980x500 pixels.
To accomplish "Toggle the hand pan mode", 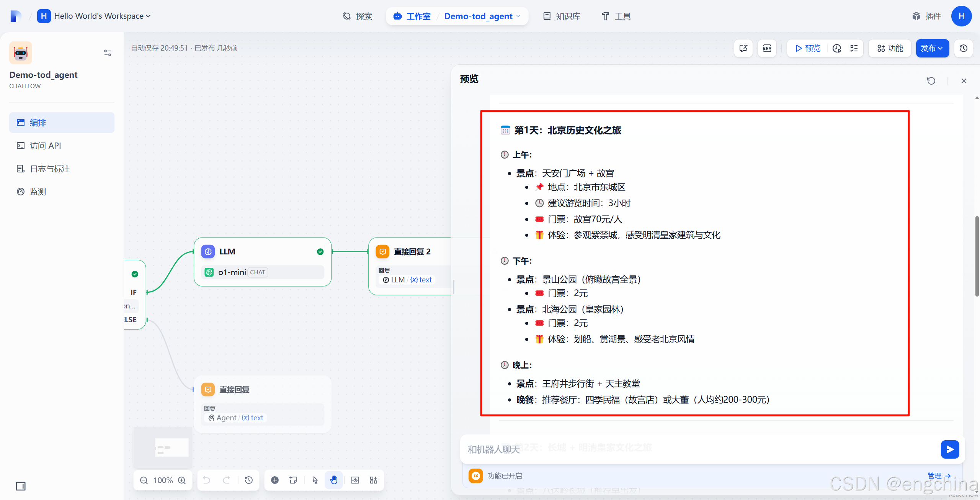I will pos(334,480).
